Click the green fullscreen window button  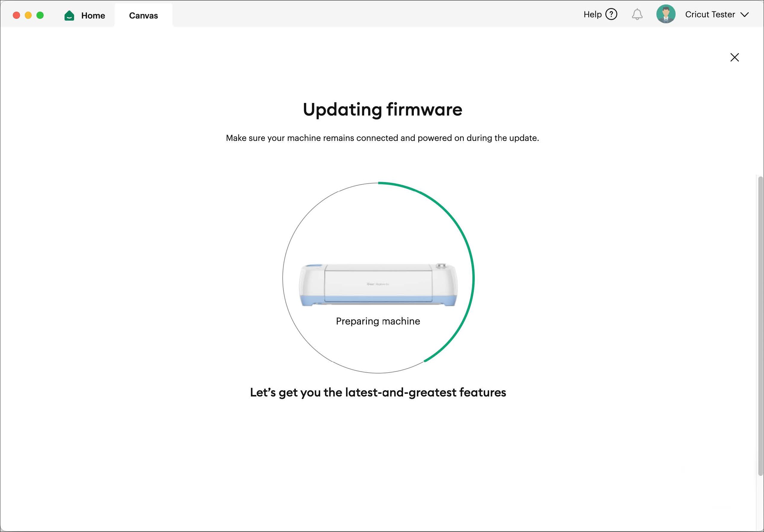click(x=40, y=15)
